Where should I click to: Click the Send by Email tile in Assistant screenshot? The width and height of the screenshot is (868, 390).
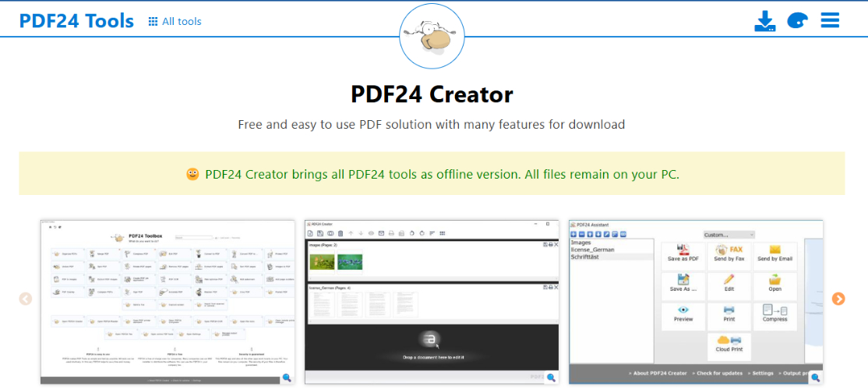(775, 256)
